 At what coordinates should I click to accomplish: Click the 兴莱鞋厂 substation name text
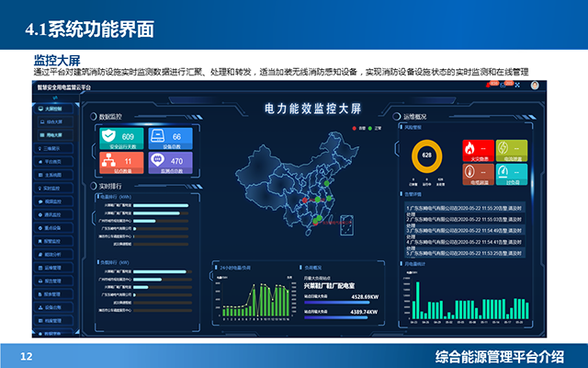tap(329, 286)
